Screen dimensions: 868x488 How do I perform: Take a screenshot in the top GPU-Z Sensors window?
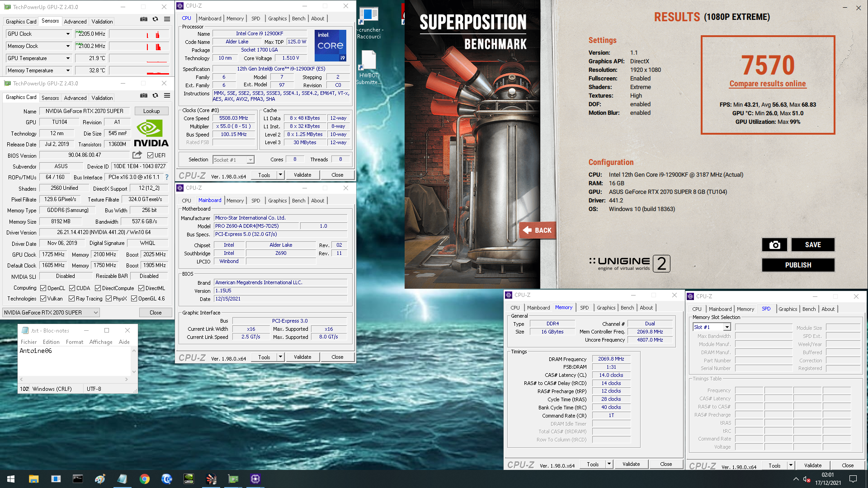pyautogui.click(x=143, y=19)
